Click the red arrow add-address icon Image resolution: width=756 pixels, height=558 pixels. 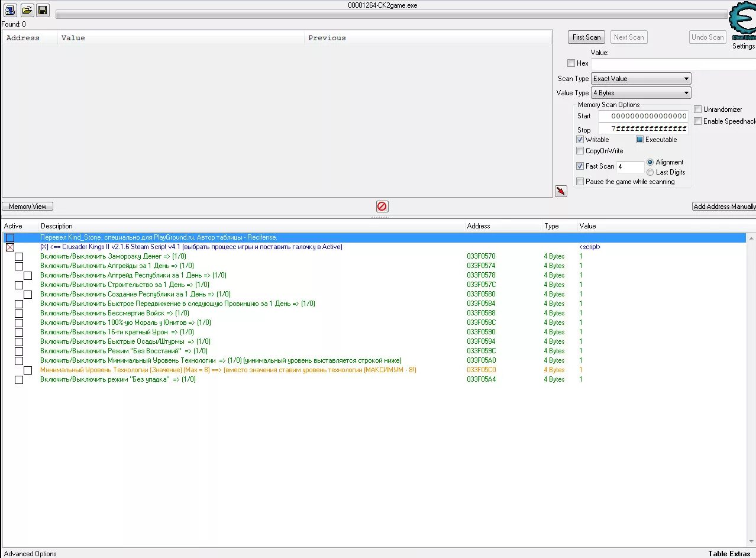[561, 191]
